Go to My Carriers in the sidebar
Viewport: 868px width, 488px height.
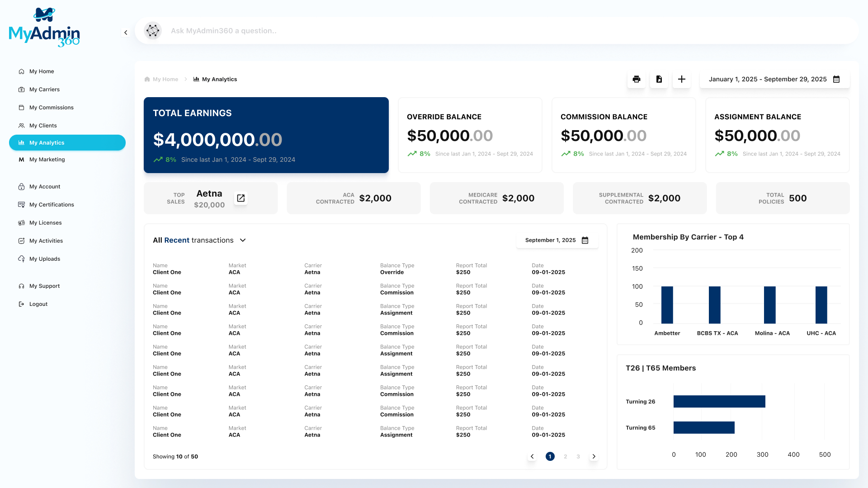pyautogui.click(x=44, y=89)
